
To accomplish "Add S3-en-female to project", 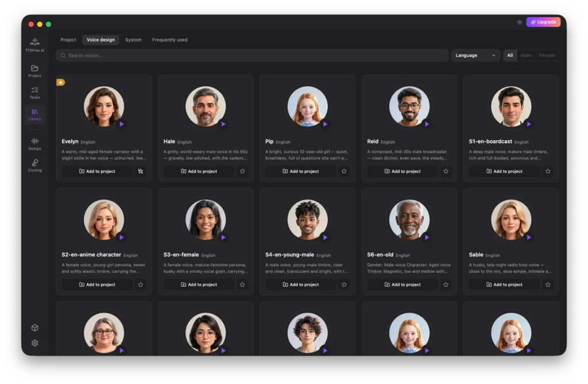I will (199, 285).
